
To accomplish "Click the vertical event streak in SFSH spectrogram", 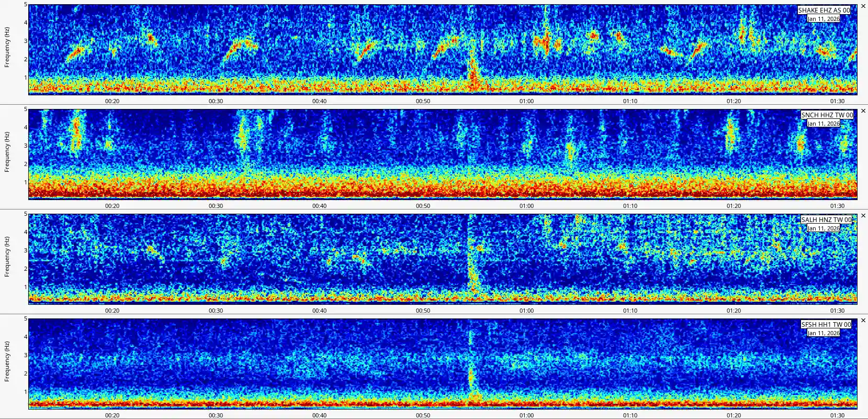I will pos(472,367).
